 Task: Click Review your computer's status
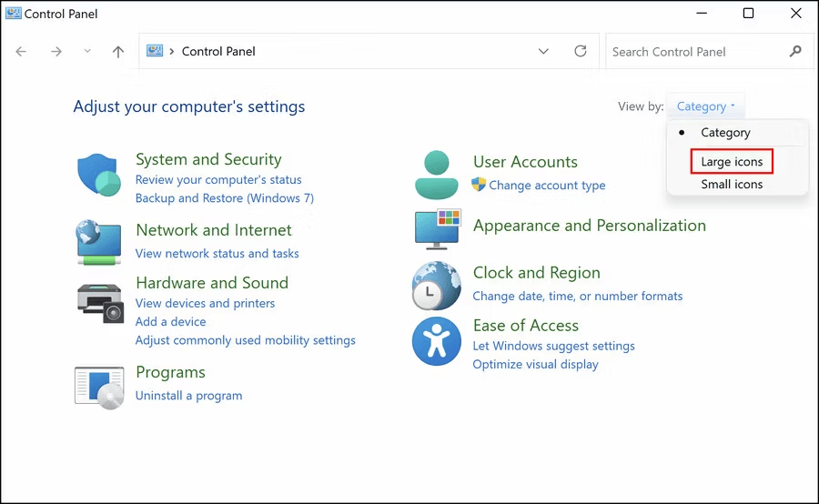[x=218, y=179]
